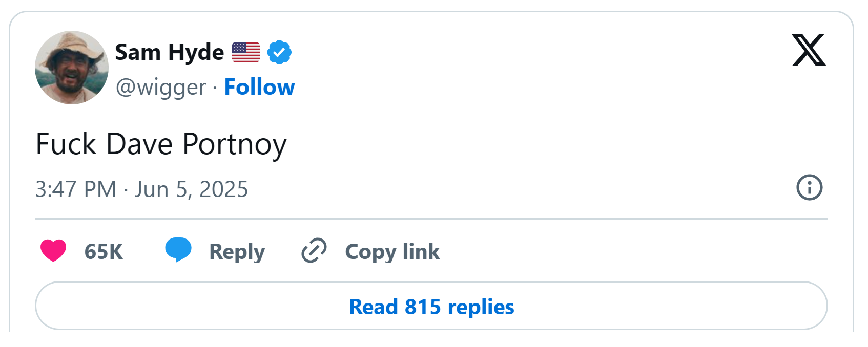The height and width of the screenshot is (347, 868).
Task: Click the blue verified checkmark badge
Action: (x=279, y=52)
